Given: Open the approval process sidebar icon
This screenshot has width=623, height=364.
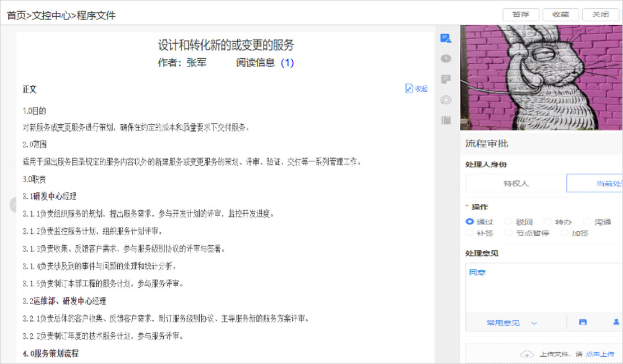Looking at the screenshot, I should coord(446,39).
